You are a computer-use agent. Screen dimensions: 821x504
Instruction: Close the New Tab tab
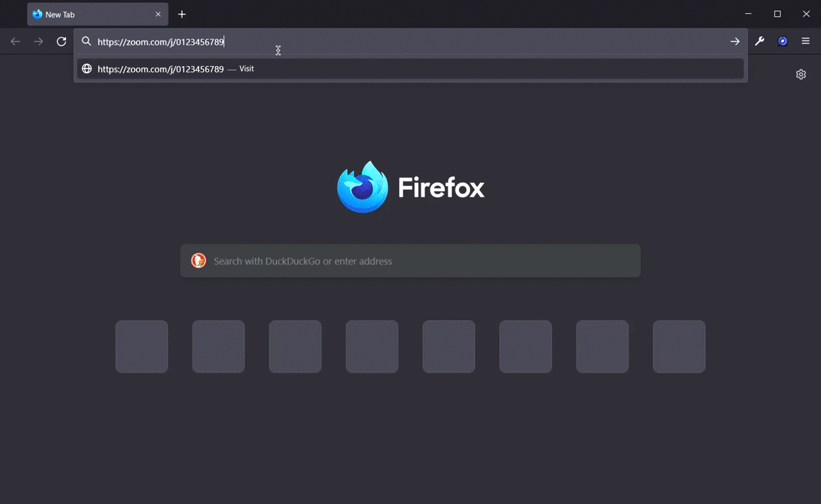click(158, 14)
